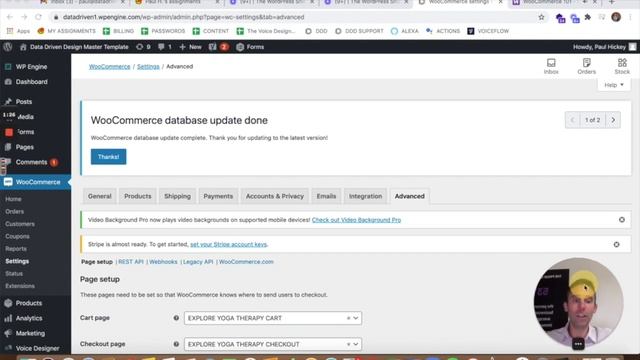Open the WooCommerce.com subsection

click(246, 262)
